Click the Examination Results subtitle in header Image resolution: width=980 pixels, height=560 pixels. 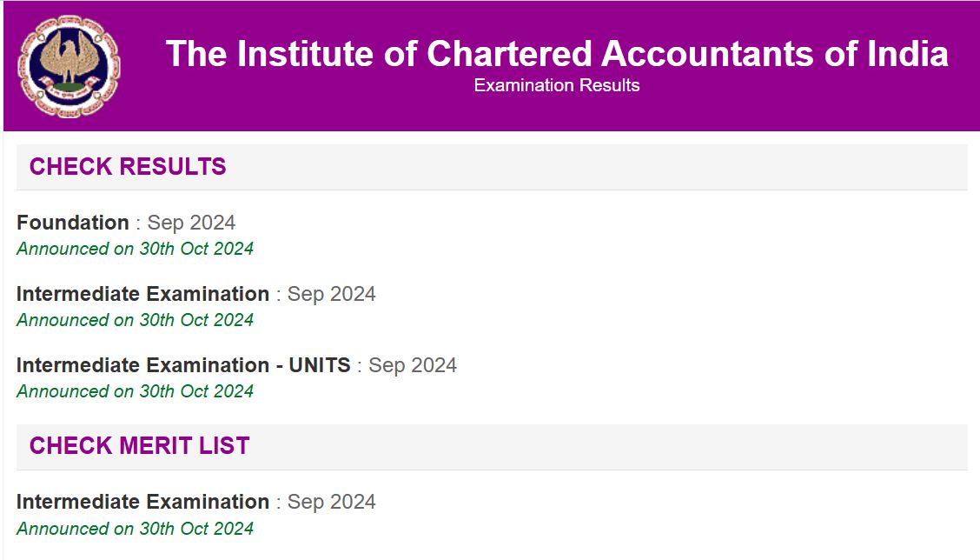557,85
